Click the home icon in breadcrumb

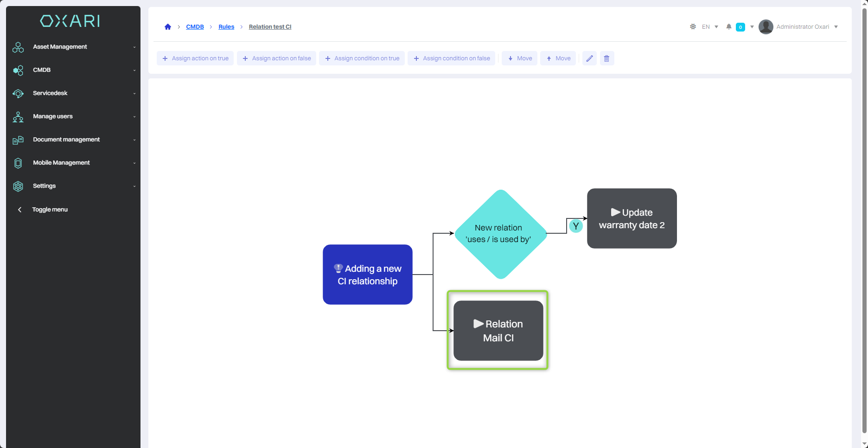coord(168,27)
